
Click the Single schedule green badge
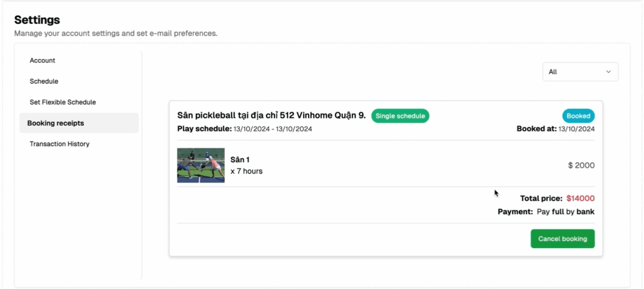point(400,116)
